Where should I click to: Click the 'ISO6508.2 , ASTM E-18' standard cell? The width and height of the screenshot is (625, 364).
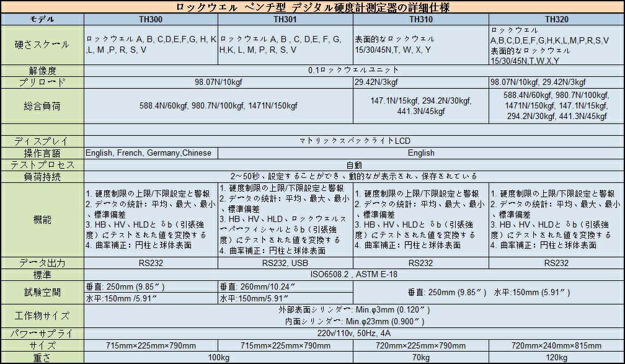353,274
